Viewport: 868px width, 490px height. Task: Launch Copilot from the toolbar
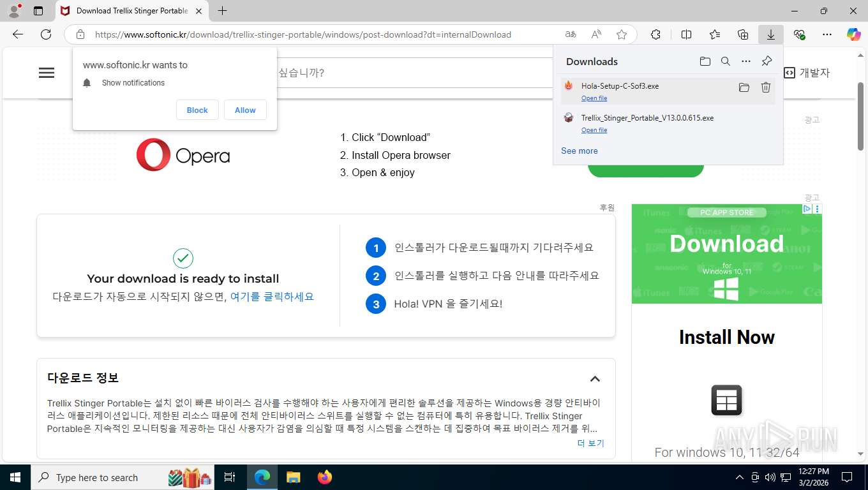(x=853, y=34)
